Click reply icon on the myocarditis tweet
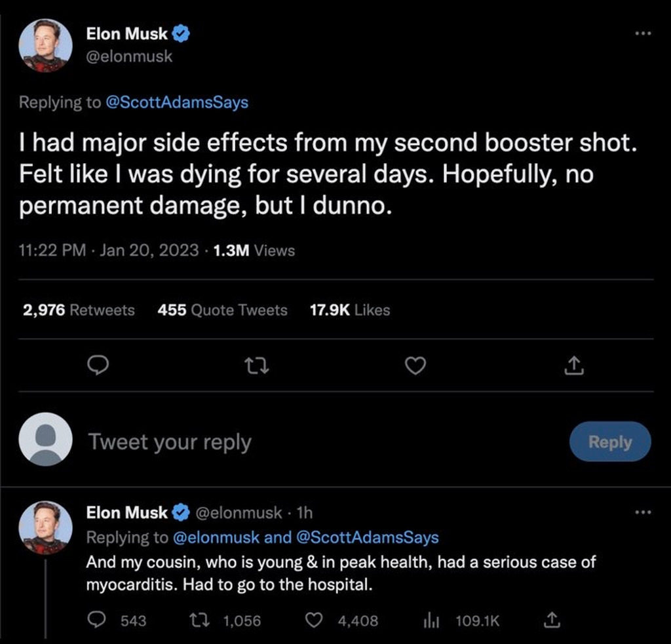This screenshot has height=644, width=671. coord(97,620)
